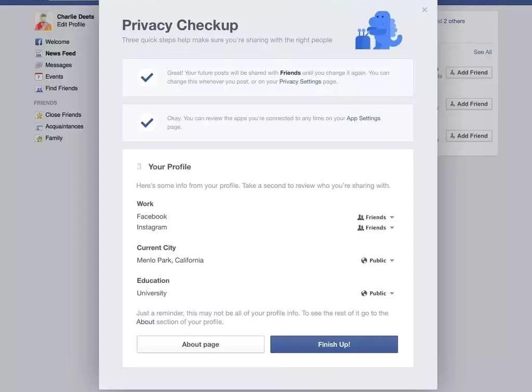
Task: Open the Privacy Settings link
Action: (300, 82)
